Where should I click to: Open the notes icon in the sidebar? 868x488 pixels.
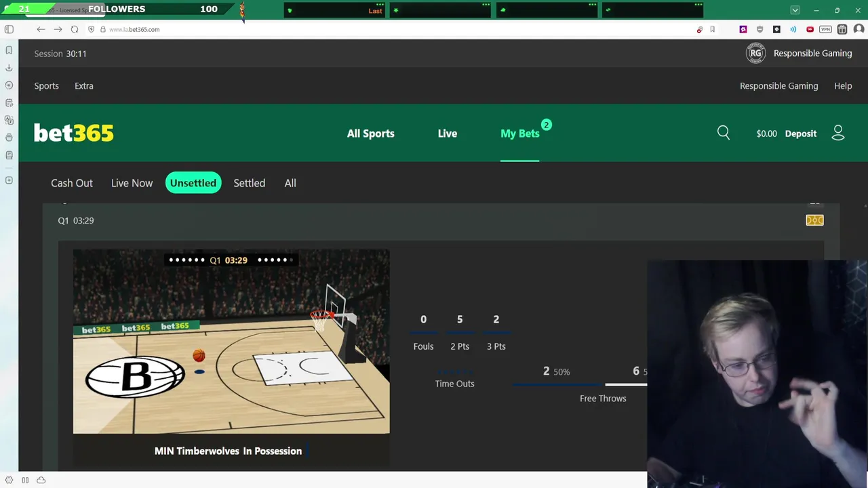click(9, 103)
